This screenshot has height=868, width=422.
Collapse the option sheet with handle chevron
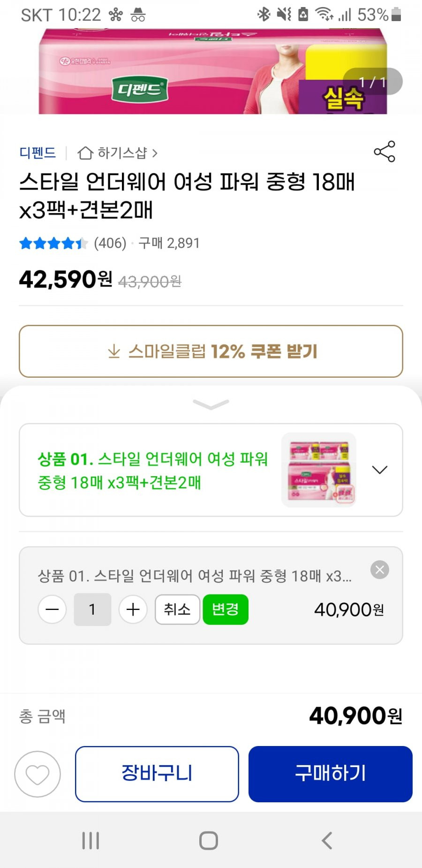[x=211, y=404]
